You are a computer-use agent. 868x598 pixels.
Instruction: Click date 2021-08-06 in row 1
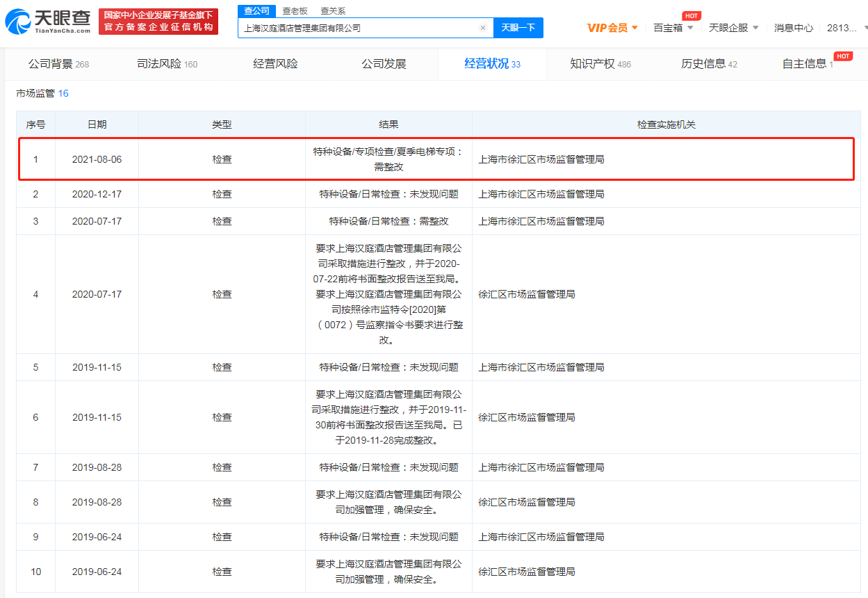pos(97,159)
